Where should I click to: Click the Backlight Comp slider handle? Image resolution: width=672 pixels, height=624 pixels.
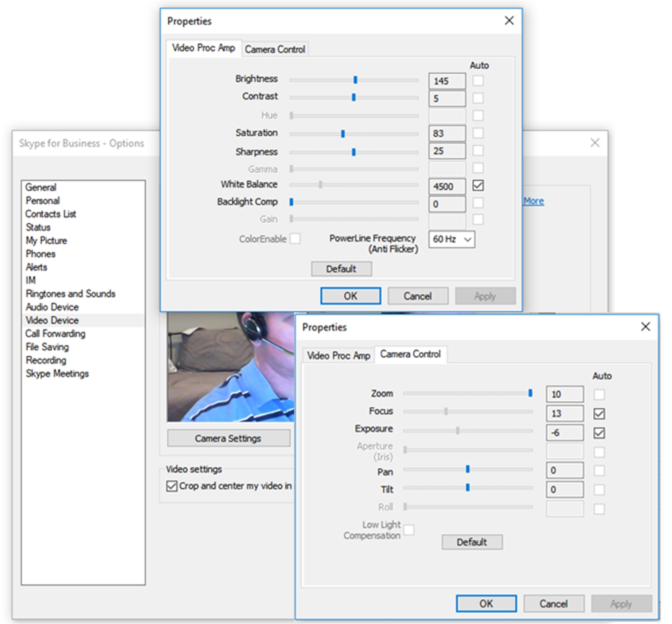[291, 202]
